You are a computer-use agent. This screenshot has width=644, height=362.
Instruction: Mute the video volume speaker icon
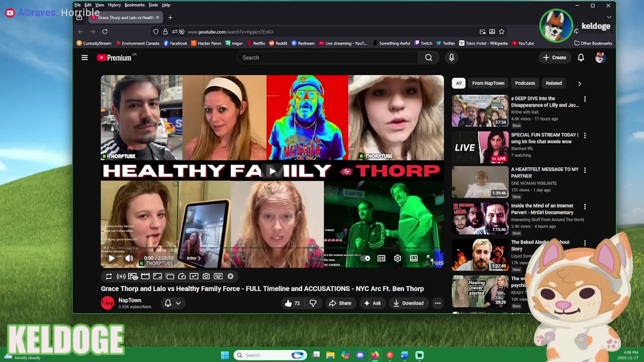pos(129,258)
